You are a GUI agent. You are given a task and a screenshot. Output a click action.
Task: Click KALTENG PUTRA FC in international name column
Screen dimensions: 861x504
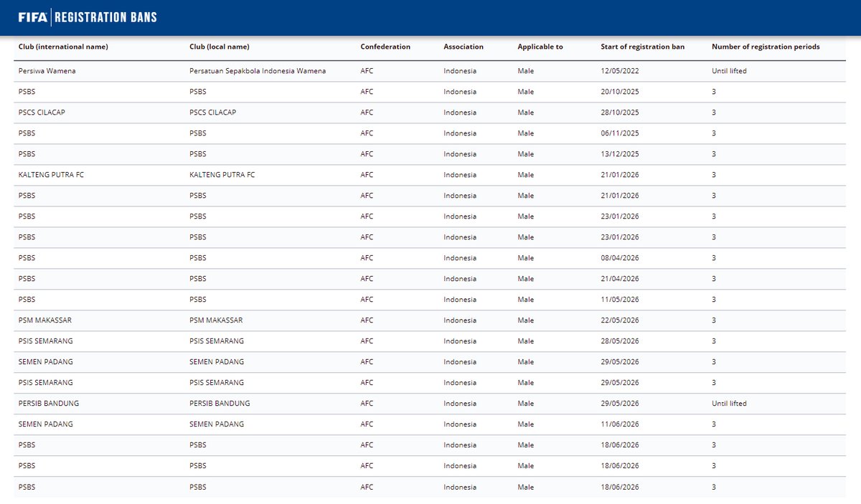pyautogui.click(x=51, y=175)
